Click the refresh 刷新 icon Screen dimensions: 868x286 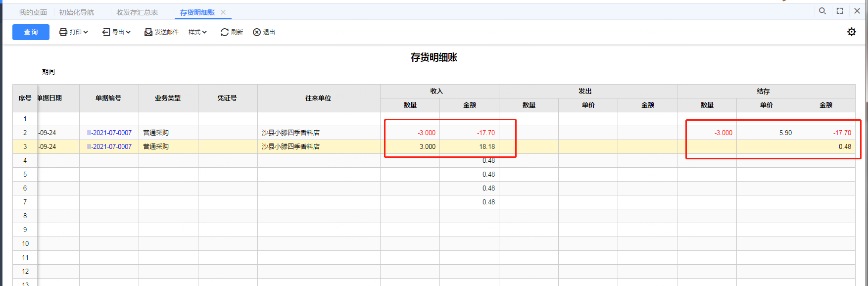tap(225, 32)
